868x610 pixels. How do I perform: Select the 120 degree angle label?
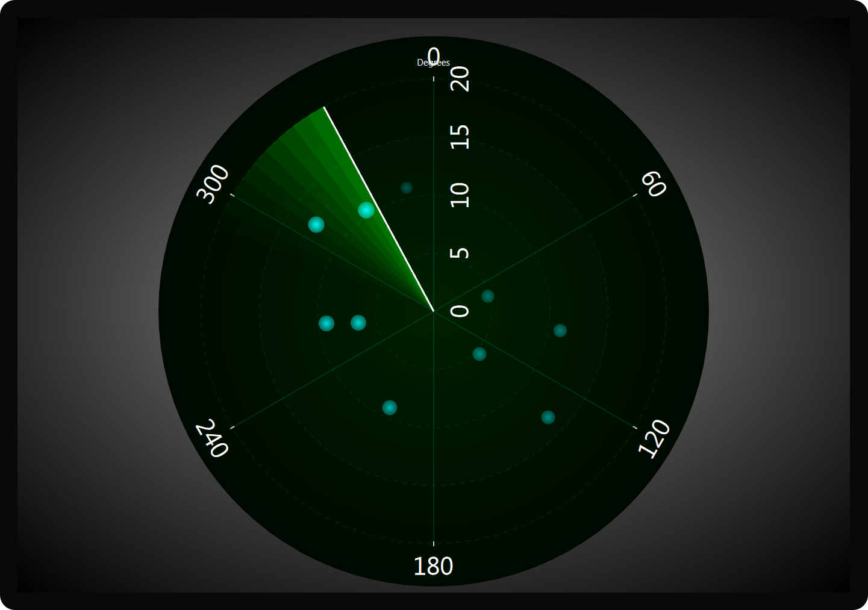click(654, 438)
